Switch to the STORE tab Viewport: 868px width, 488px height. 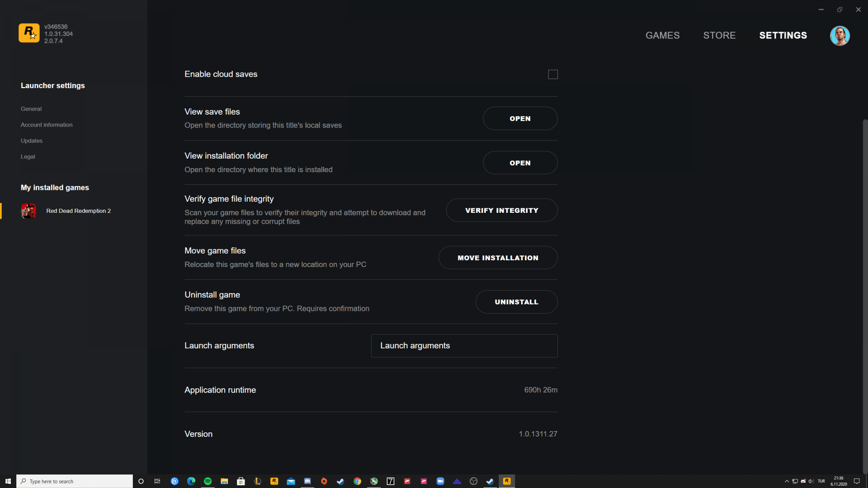point(719,35)
